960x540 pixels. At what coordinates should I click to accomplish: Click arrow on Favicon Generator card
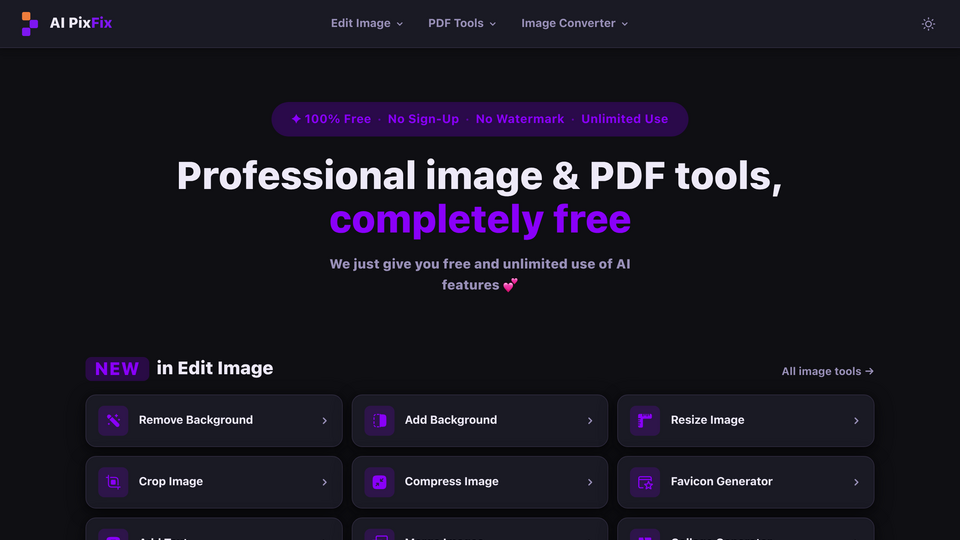(x=856, y=482)
